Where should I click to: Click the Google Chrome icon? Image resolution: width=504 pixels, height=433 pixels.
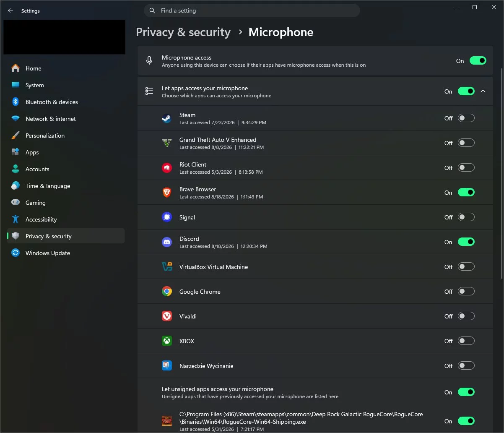[x=167, y=292]
